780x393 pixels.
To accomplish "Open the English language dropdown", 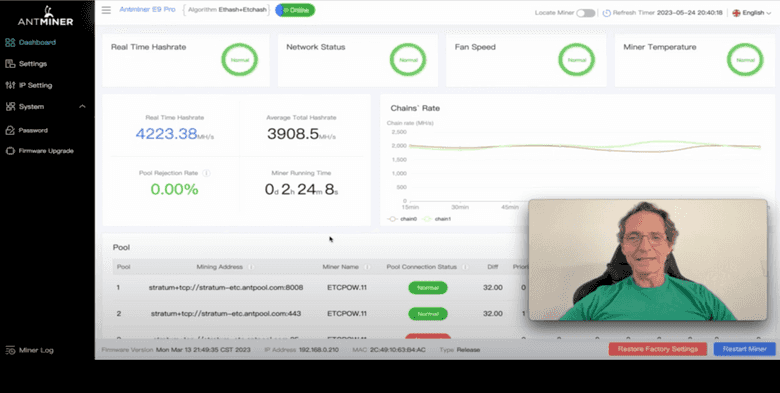I will pyautogui.click(x=753, y=13).
